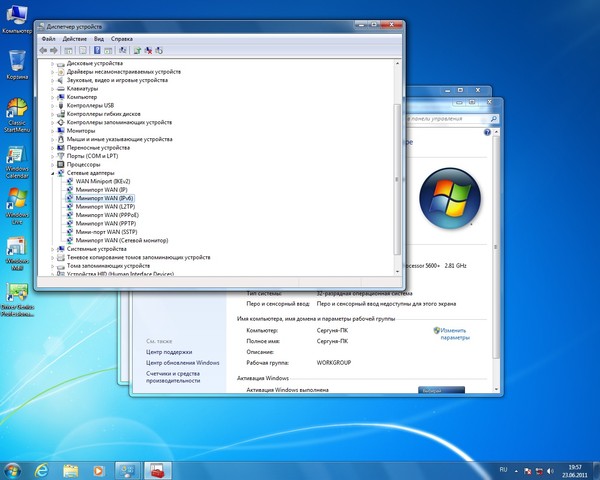Image resolution: width=600 pixels, height=480 pixels.
Task: Select Минипорт WAN (PPTP) adapter
Action: pos(106,224)
